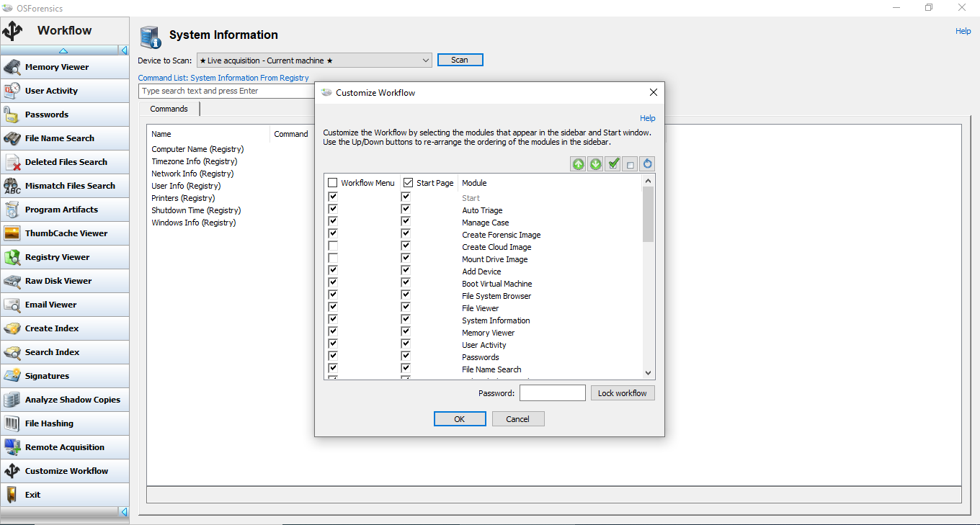This screenshot has height=525, width=980.
Task: Launch Email Viewer from the sidebar
Action: coord(65,305)
